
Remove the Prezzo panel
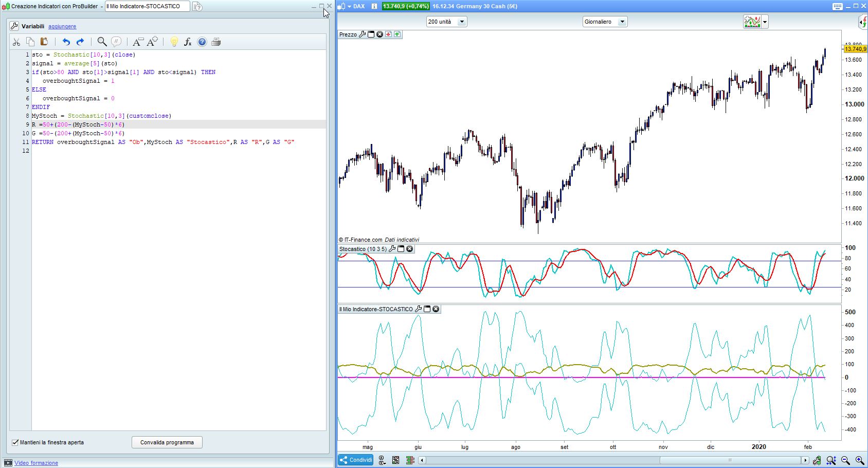[379, 34]
